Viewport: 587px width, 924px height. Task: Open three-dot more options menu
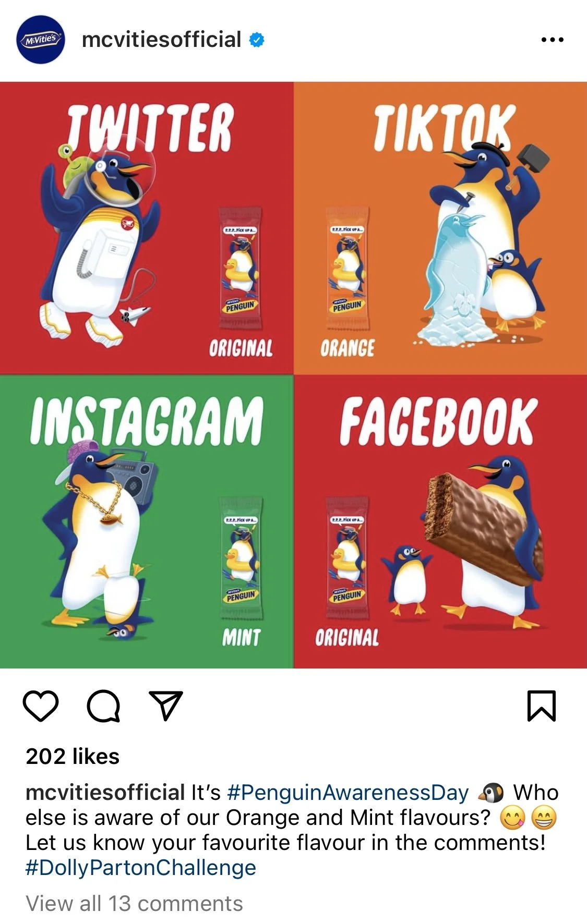pos(553,40)
